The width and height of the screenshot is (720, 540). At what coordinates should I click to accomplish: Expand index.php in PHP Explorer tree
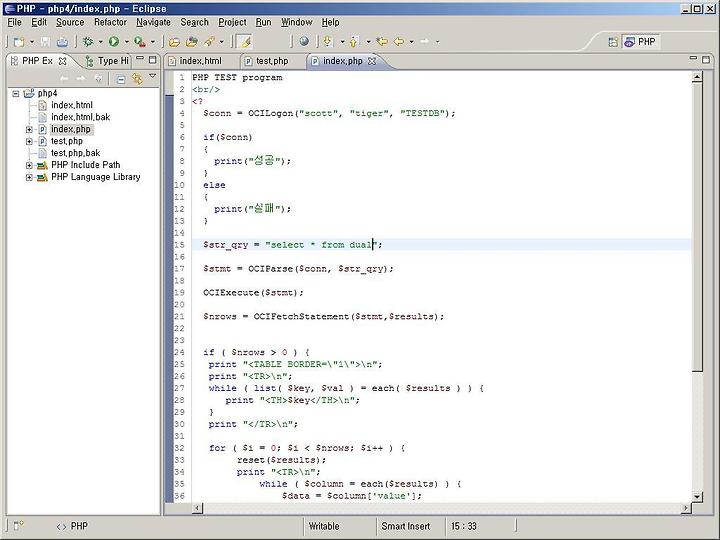pyautogui.click(x=29, y=129)
